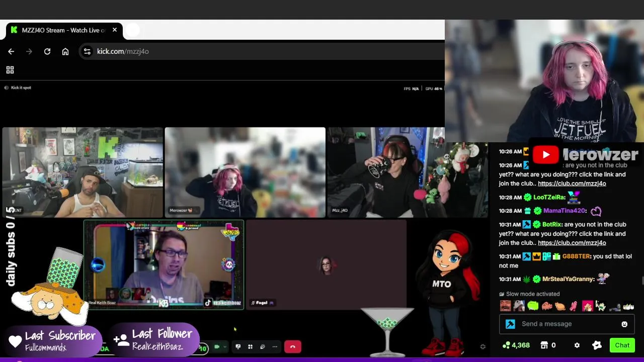Select the orange cat emote
This screenshot has height=362, width=644.
pos(560,306)
